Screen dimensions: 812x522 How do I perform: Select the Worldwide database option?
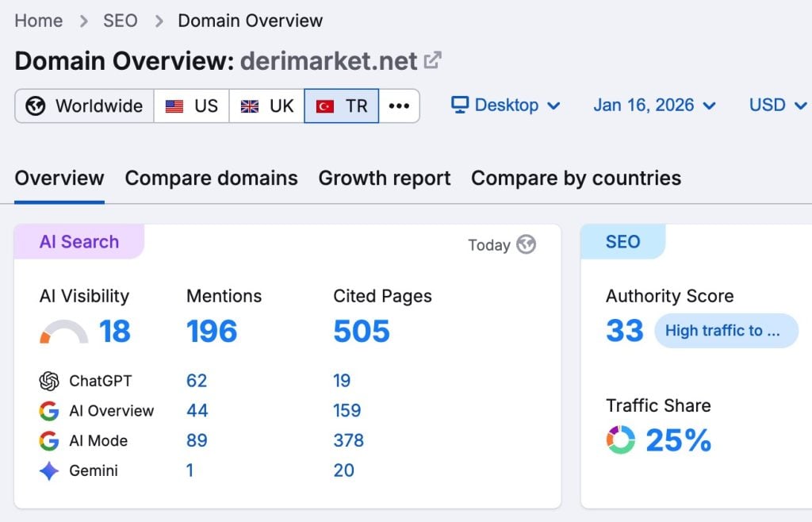pos(84,106)
